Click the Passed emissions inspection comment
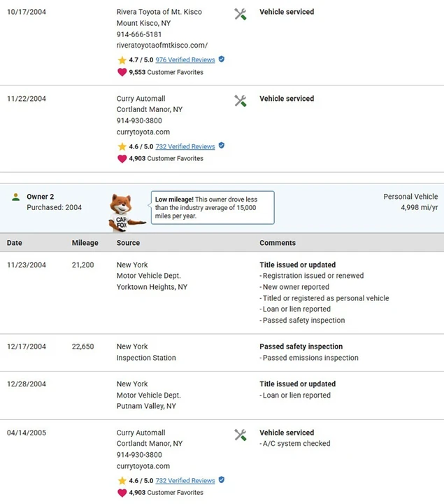Screen dimensions: 444x504 tap(309, 358)
